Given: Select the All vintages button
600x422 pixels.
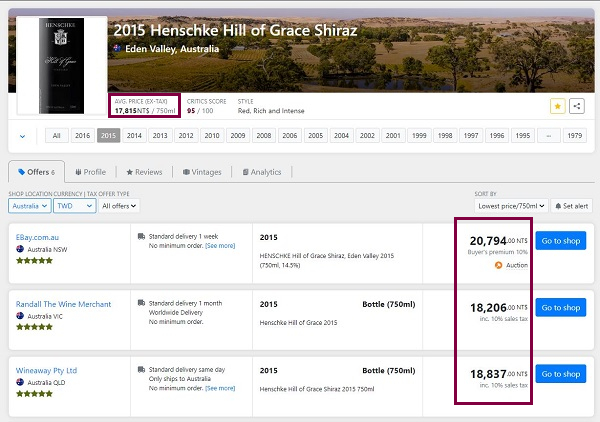Looking at the screenshot, I should coord(57,135).
